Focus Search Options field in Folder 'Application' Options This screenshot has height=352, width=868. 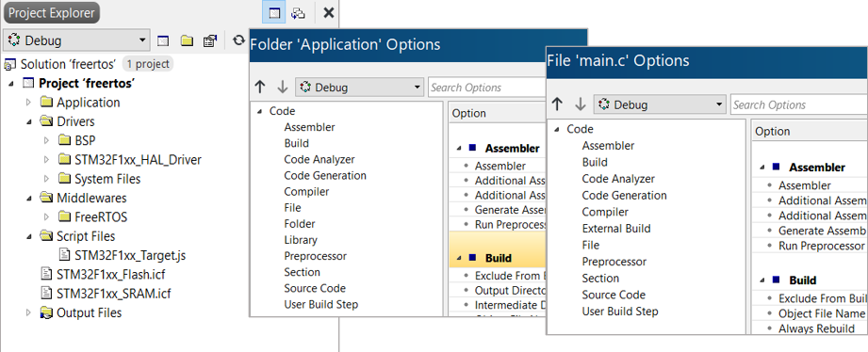487,88
